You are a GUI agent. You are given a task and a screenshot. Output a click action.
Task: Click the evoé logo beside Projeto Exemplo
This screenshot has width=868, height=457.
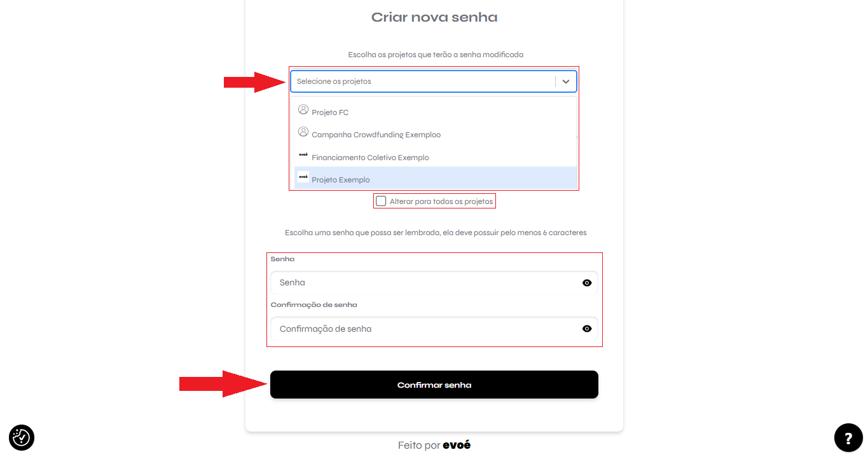pos(303,177)
